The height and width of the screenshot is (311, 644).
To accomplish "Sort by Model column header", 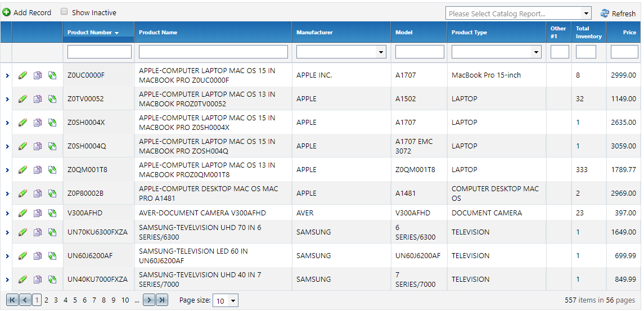I will point(404,33).
